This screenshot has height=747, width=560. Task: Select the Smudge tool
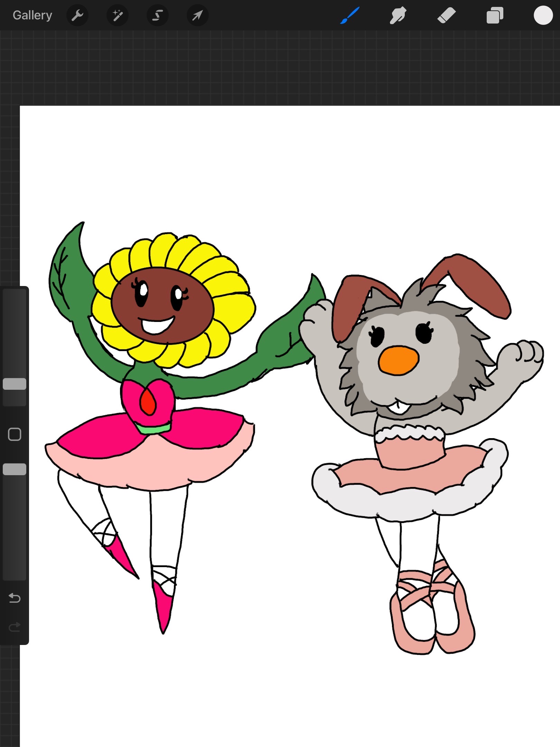click(398, 15)
